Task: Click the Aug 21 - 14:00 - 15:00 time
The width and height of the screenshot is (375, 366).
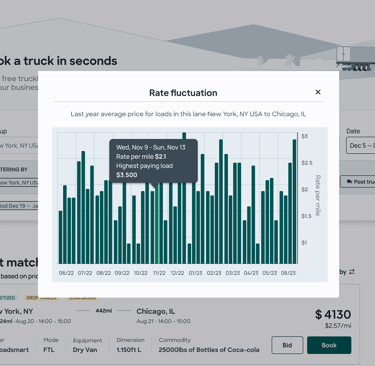Action: (163, 321)
